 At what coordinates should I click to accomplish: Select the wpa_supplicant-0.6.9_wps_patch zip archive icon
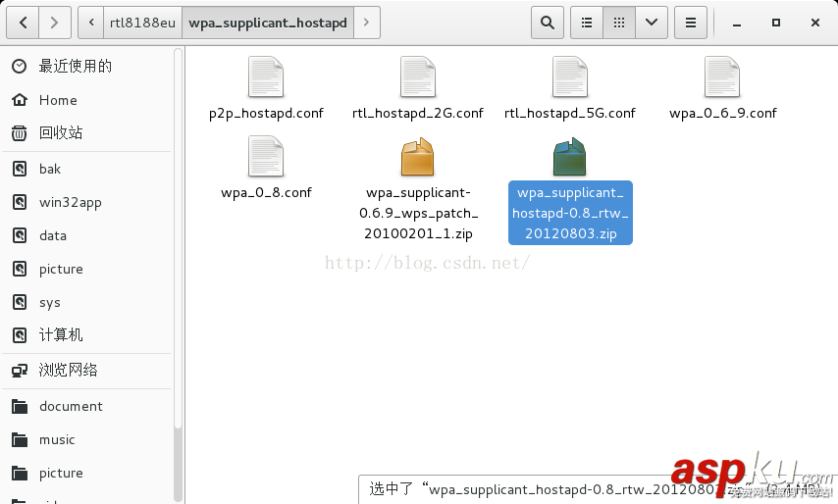[x=418, y=157]
